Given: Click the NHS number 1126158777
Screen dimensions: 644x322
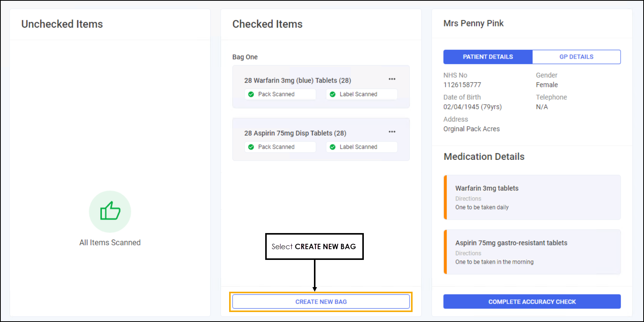Looking at the screenshot, I should point(462,85).
